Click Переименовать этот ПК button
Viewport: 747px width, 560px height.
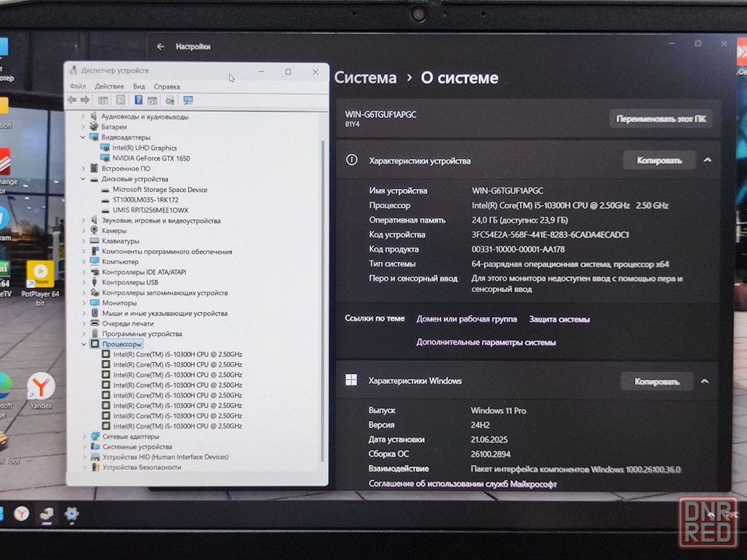(661, 119)
